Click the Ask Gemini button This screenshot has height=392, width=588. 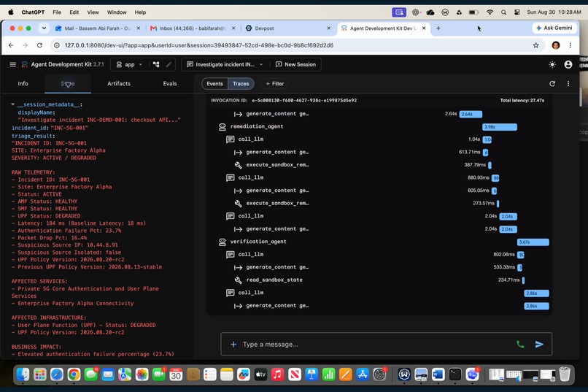click(554, 28)
